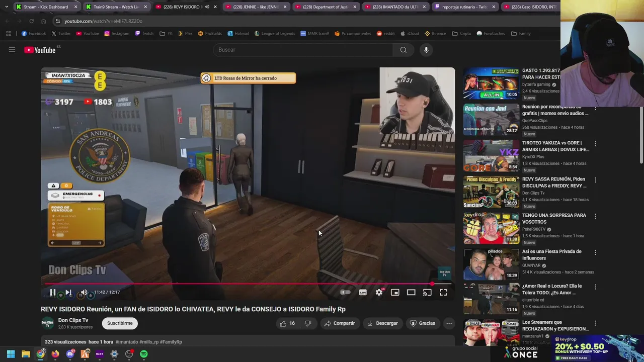Click the address bar URL
The image size is (644, 362).
click(x=103, y=21)
